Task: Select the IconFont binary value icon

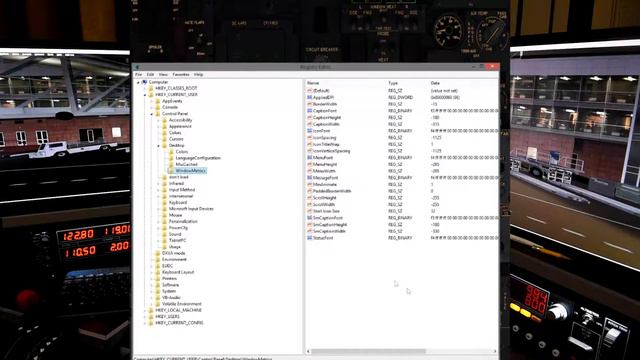Action: tap(309, 131)
